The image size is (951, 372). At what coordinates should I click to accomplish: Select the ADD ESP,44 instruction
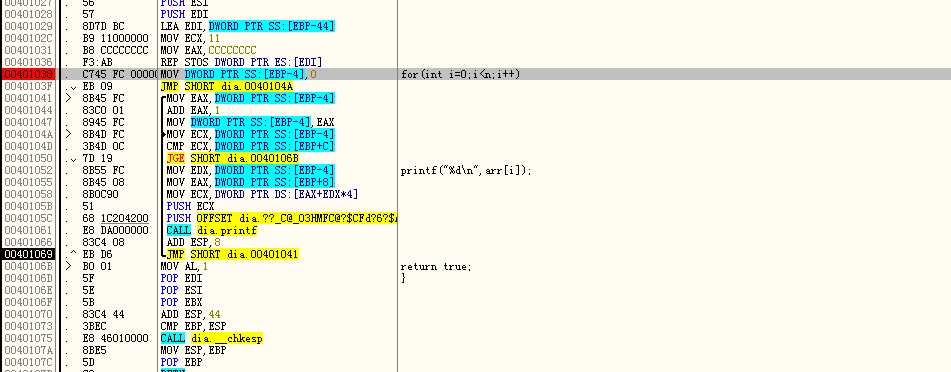coord(190,314)
